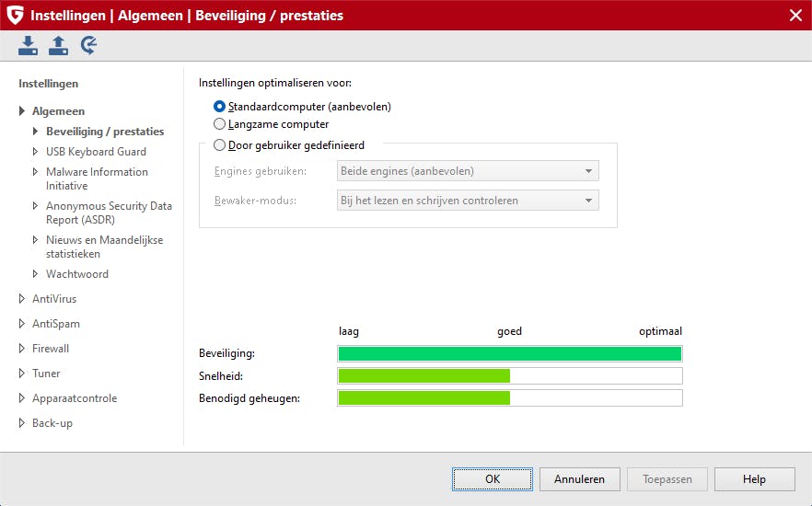Select the Back-up category label
Image resolution: width=812 pixels, height=506 pixels.
pyautogui.click(x=52, y=423)
